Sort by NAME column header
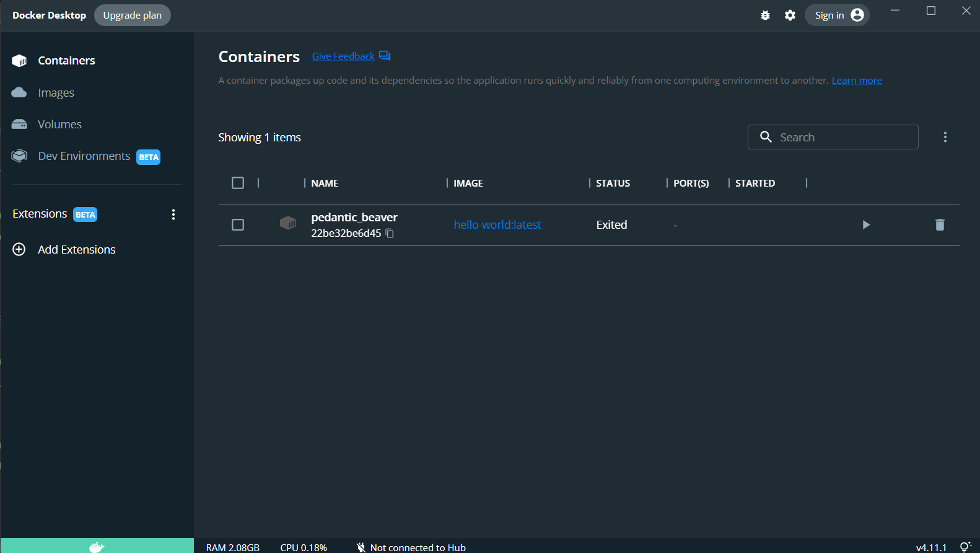 pyautogui.click(x=325, y=184)
